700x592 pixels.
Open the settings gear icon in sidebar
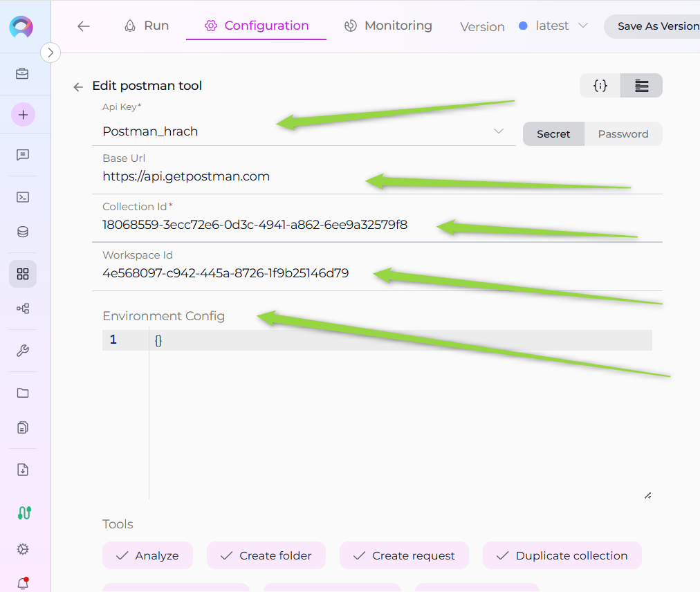tap(23, 549)
